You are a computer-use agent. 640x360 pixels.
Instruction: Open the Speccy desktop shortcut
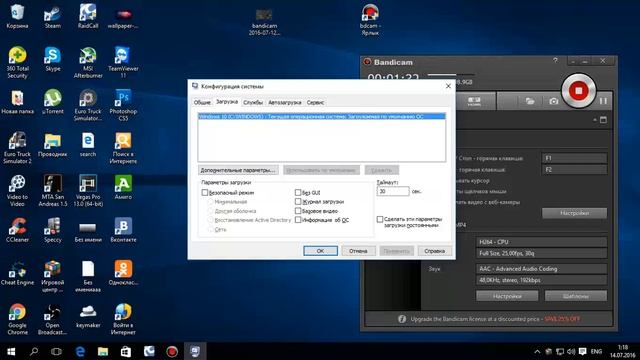[x=53, y=230]
